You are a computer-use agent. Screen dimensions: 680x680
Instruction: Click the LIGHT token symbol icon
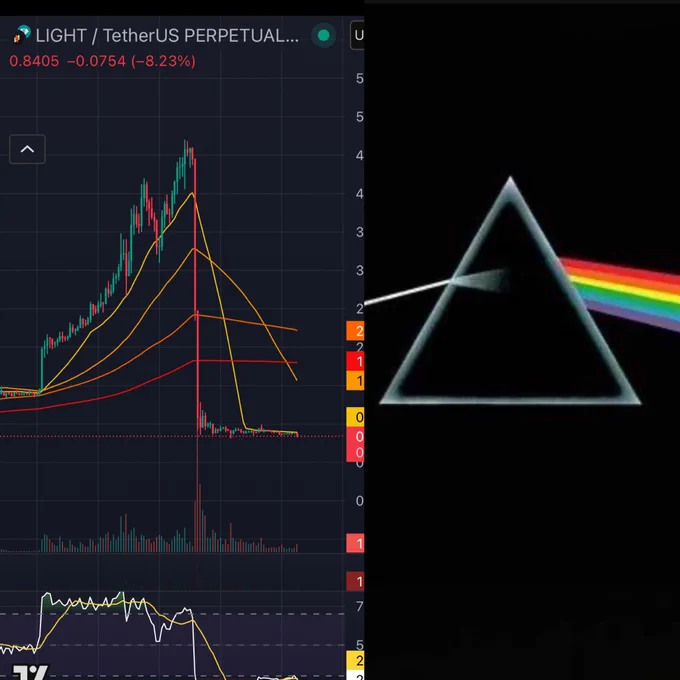click(x=22, y=35)
